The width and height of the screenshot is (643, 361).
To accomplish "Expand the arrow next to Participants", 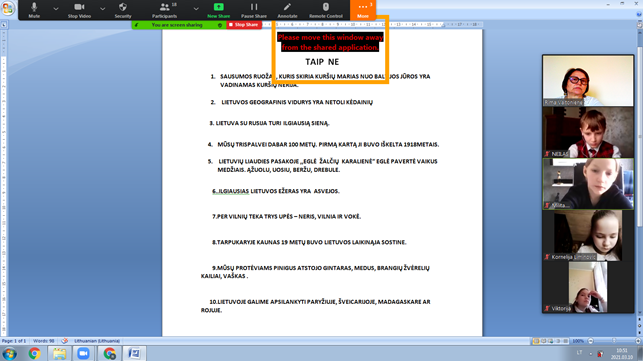I will (x=196, y=8).
